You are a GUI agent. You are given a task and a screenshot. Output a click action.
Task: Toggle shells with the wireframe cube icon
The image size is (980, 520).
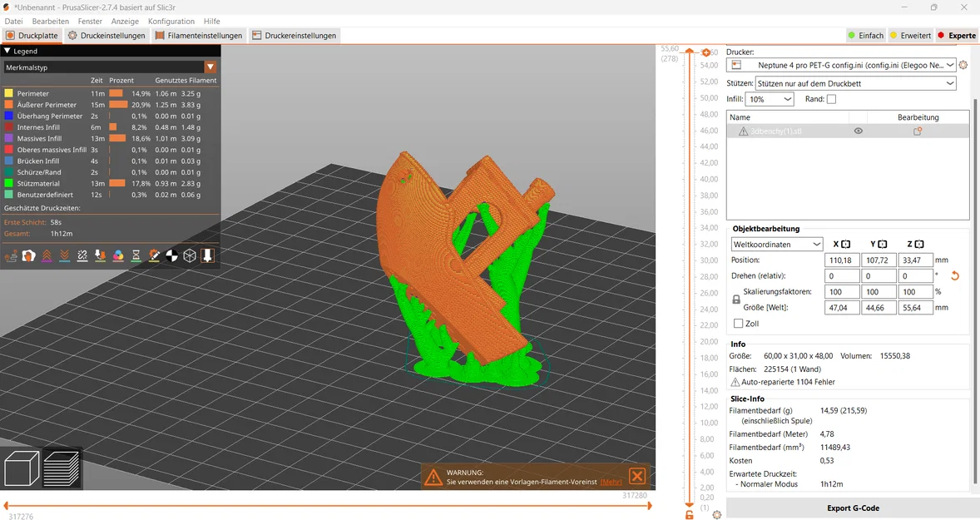coord(190,255)
